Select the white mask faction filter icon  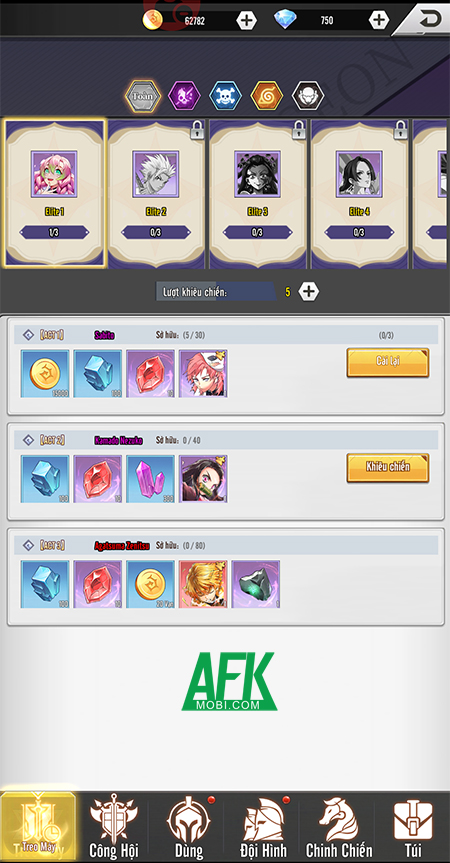pos(308,96)
